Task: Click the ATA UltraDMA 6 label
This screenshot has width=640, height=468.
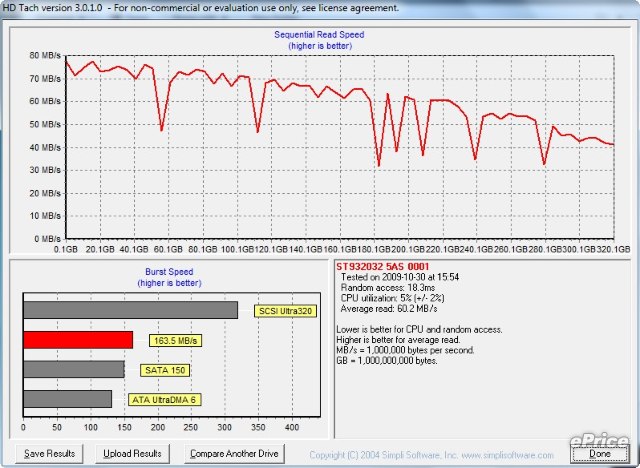Action: [x=162, y=400]
